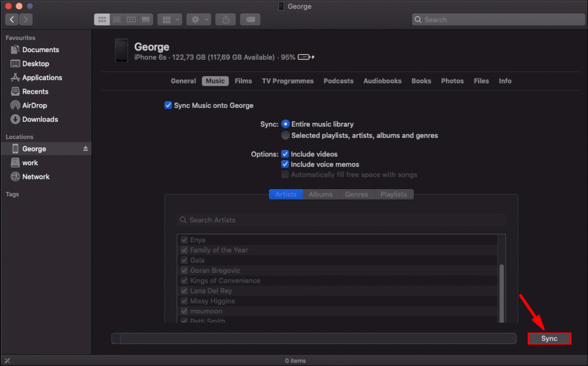Click the Edit Tags toolbar button

coord(250,20)
